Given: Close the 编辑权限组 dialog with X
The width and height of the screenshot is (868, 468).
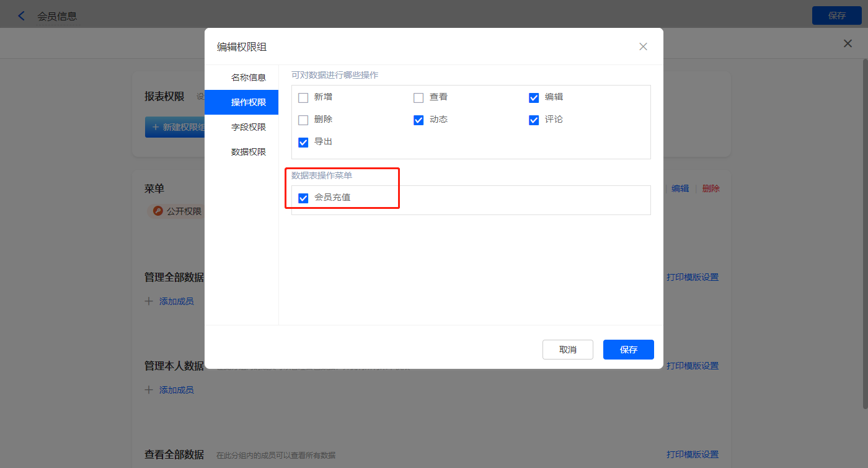Looking at the screenshot, I should pyautogui.click(x=643, y=46).
